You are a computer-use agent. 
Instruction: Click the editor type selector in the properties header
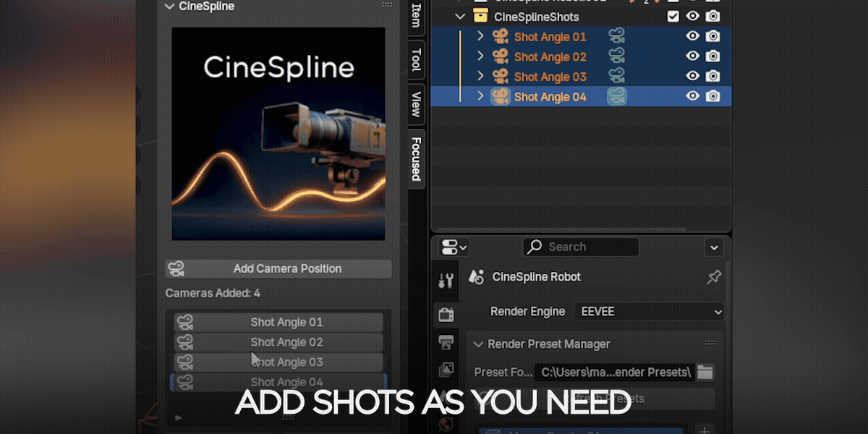click(451, 247)
